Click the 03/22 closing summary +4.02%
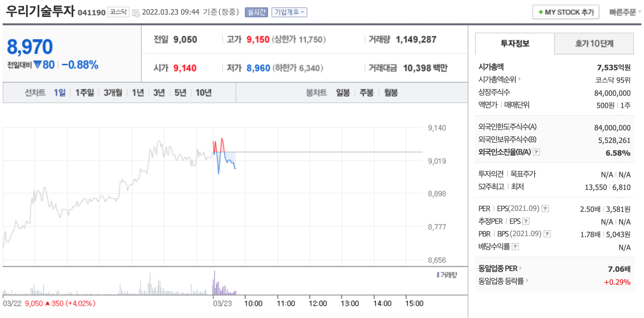The height and width of the screenshot is (318, 644). coord(80,303)
